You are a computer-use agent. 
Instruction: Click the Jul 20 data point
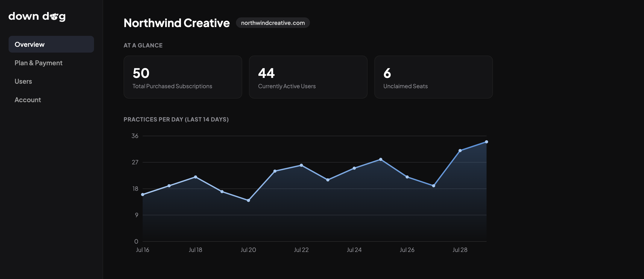[249, 200]
